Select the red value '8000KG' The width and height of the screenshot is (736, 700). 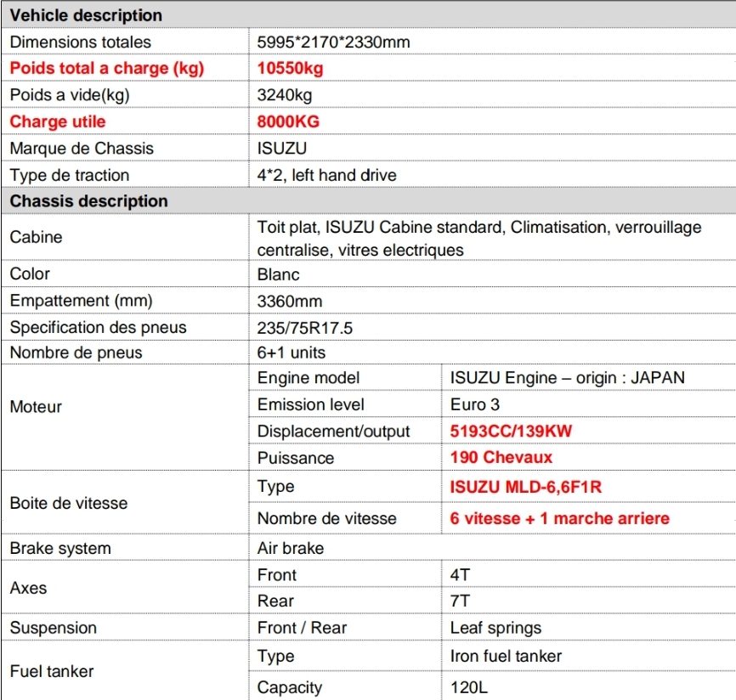click(x=288, y=122)
